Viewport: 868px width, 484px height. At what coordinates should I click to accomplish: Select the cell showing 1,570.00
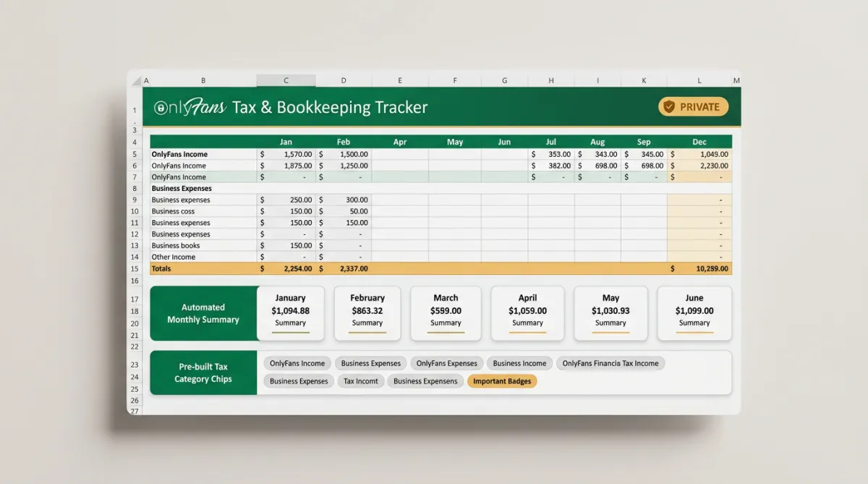(286, 154)
